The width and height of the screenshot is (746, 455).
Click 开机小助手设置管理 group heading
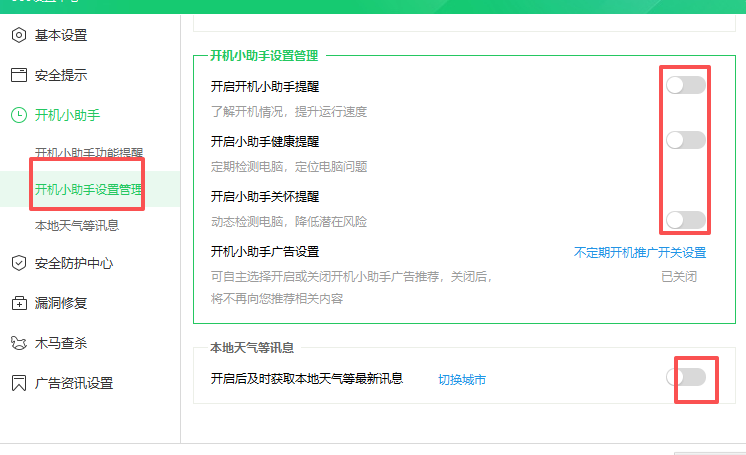[x=264, y=56]
